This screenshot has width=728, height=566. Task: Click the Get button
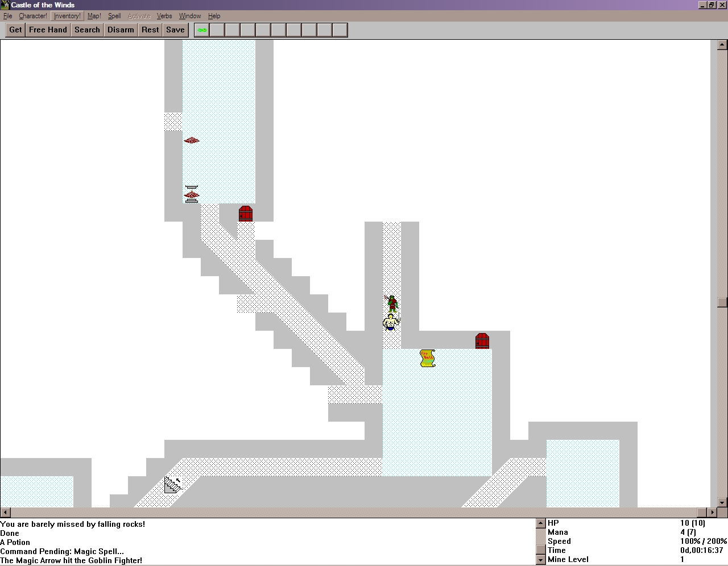15,30
